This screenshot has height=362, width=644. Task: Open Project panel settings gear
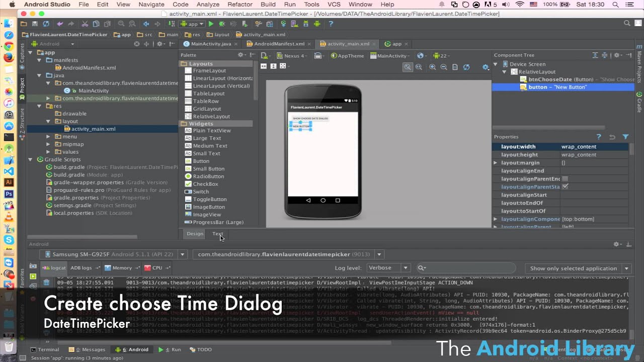point(160,44)
